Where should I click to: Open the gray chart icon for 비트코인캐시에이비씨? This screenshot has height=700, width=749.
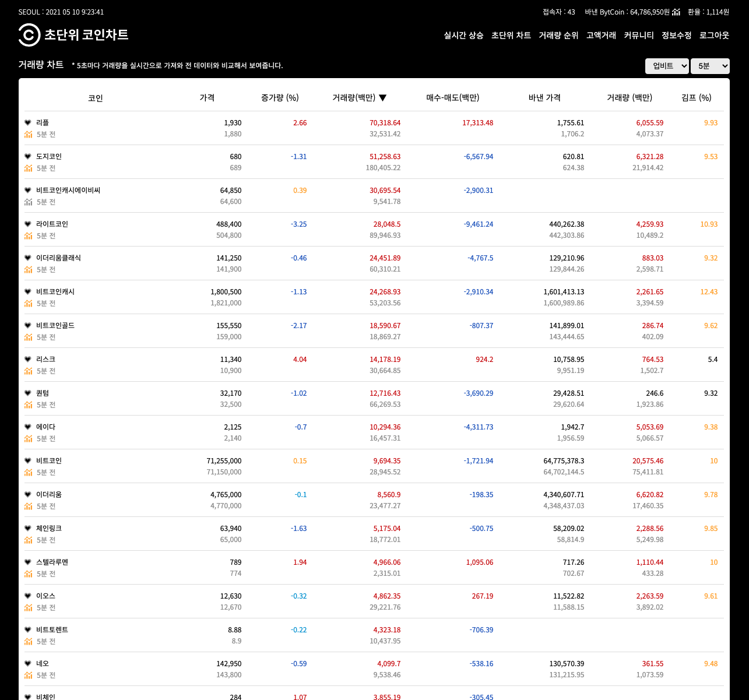pos(28,202)
